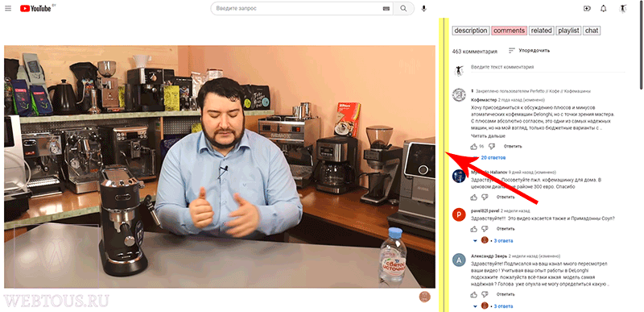
Task: Reply to Александр Зверь comment
Action: coord(506,294)
